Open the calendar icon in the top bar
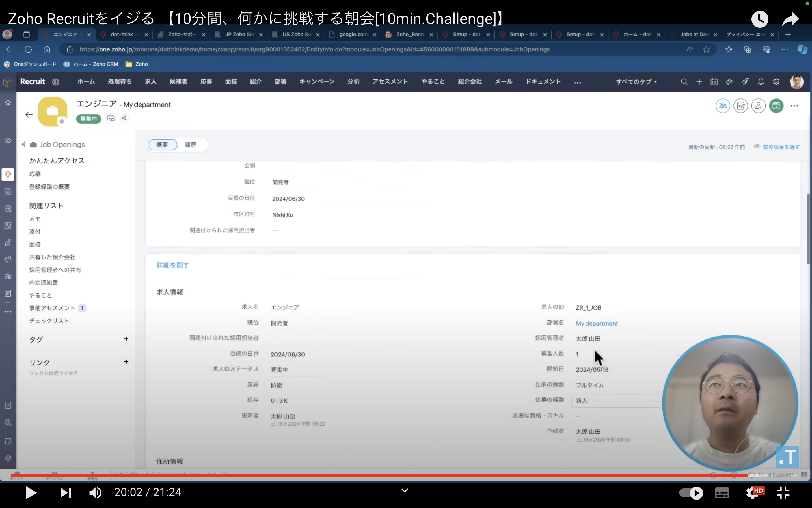This screenshot has width=812, height=508. coord(714,81)
